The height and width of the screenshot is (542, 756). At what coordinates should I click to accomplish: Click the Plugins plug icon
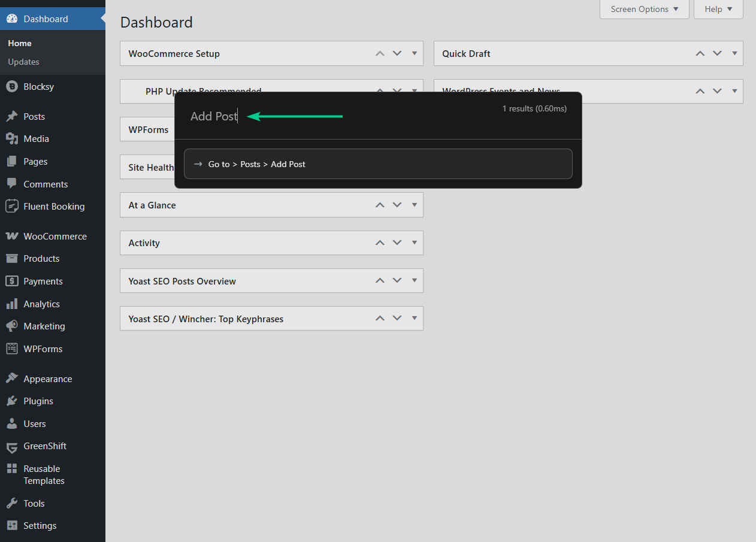(11, 401)
